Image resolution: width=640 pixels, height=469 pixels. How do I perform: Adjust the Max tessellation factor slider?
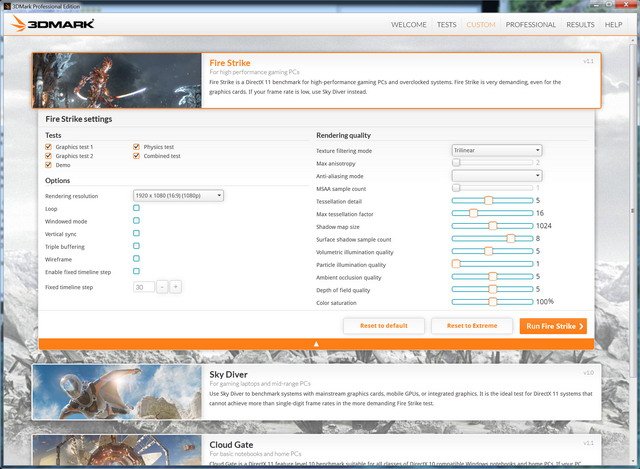point(492,213)
